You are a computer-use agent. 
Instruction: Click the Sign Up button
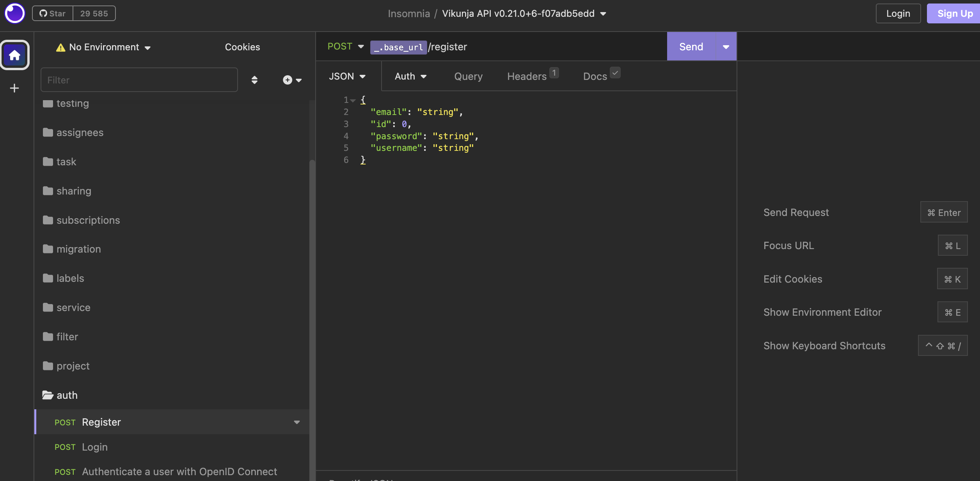click(x=954, y=14)
